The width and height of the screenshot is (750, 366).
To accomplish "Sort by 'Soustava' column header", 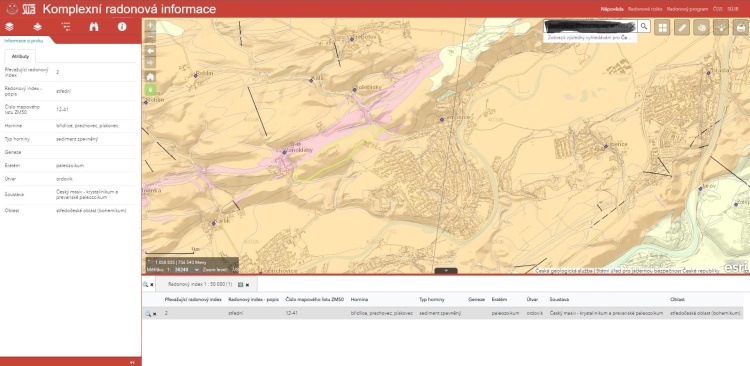I will tap(559, 299).
